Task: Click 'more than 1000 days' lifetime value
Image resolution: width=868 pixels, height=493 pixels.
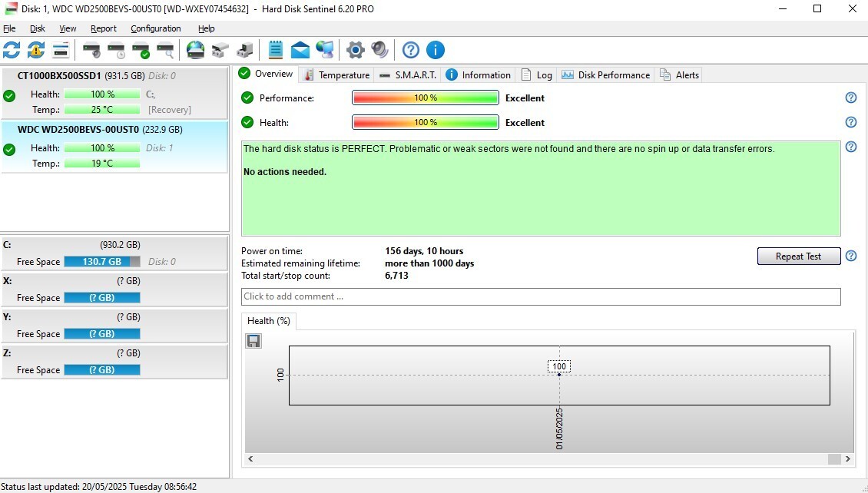Action: click(x=429, y=263)
